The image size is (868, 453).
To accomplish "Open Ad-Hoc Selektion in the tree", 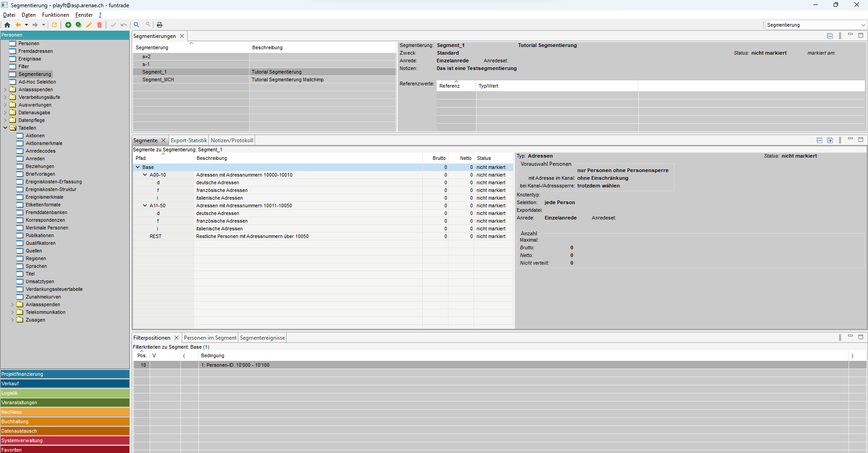I will (37, 82).
